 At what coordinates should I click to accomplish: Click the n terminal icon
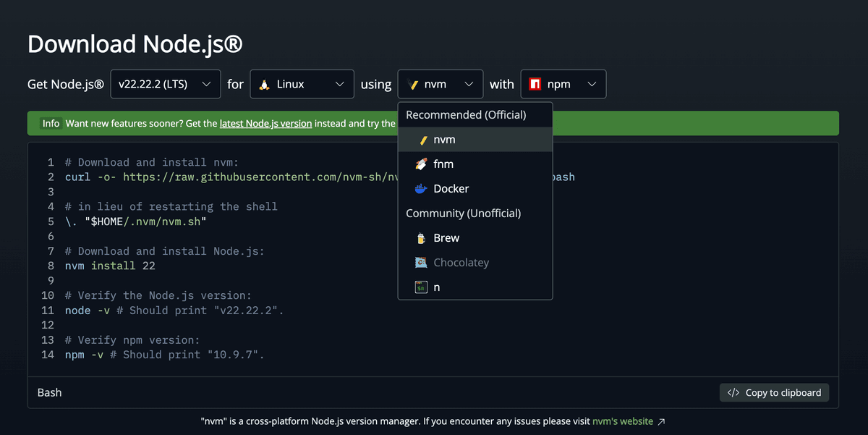[421, 287]
